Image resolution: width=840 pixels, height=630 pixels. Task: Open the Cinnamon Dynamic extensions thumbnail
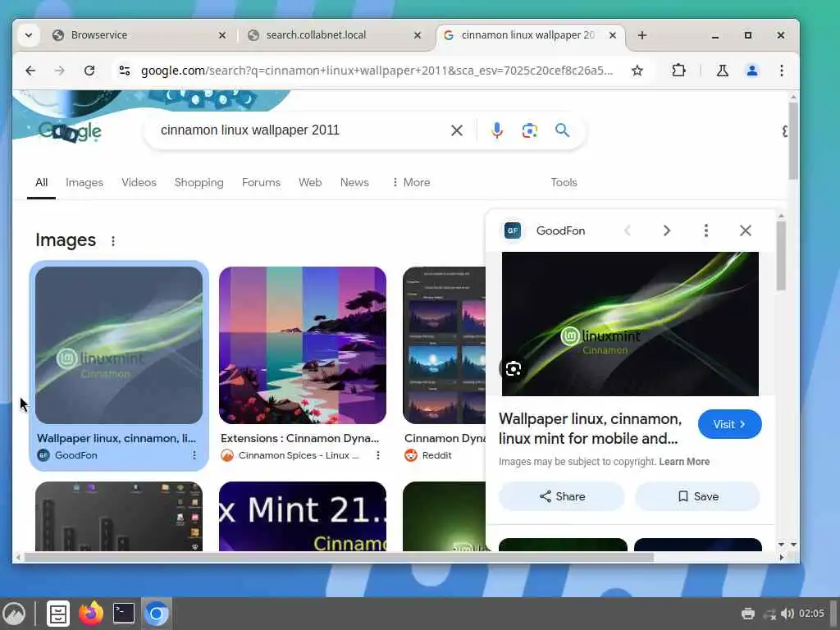302,345
